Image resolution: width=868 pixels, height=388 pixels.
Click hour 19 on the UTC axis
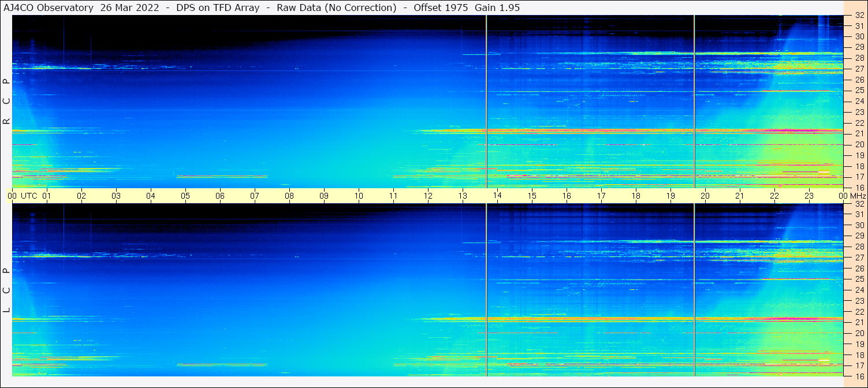coord(670,196)
